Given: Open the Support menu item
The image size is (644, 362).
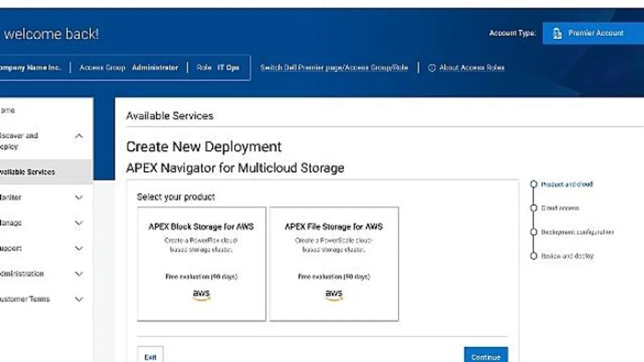Looking at the screenshot, I should click(x=11, y=248).
